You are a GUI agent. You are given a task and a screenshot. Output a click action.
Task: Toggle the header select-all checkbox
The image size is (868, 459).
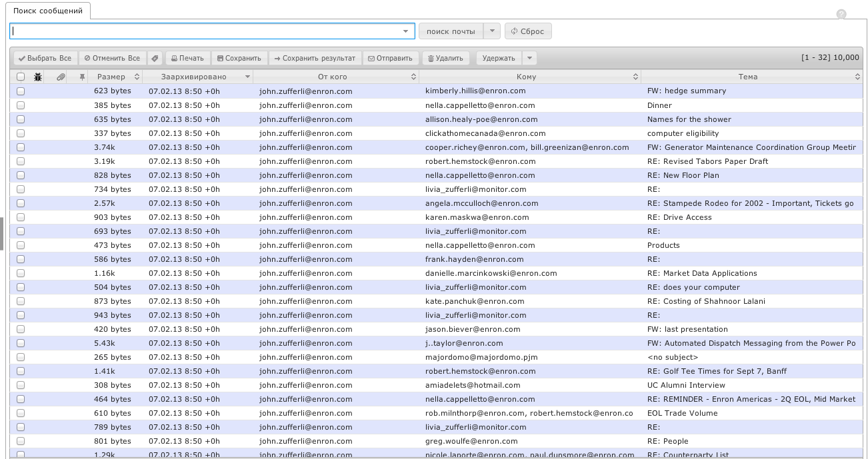[x=21, y=77]
